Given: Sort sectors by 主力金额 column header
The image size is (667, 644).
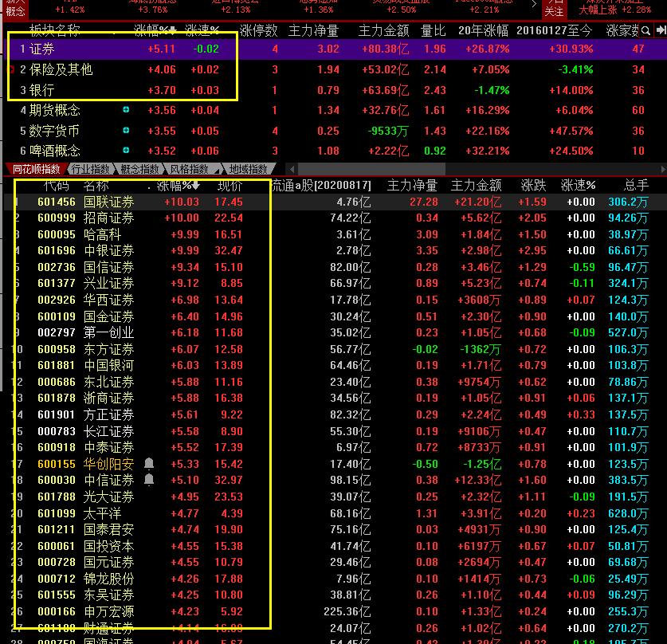Looking at the screenshot, I should 383,31.
